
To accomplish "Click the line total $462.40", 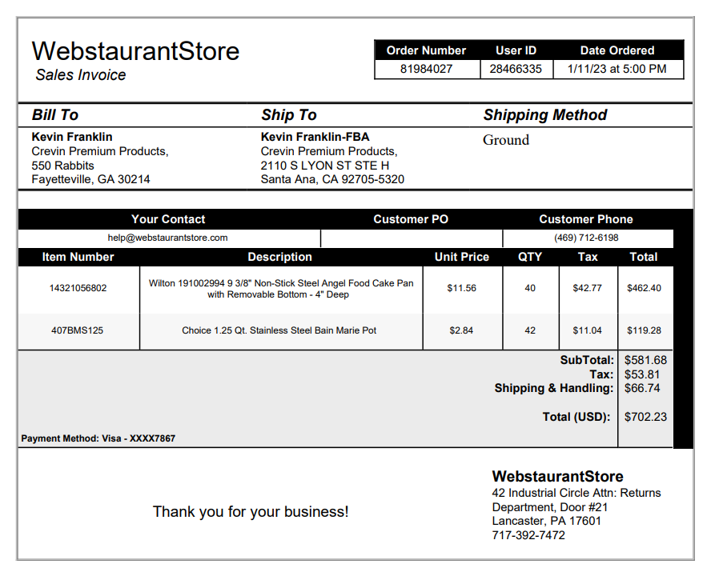I will [644, 288].
